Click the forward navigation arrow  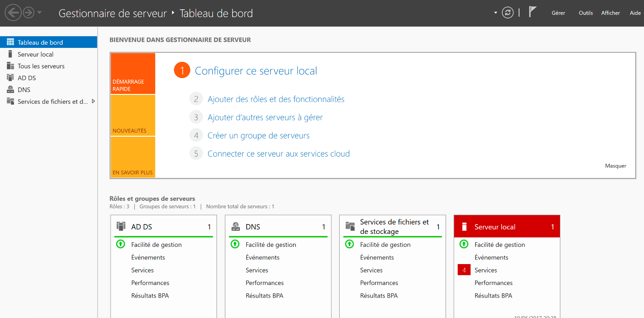[x=28, y=13]
